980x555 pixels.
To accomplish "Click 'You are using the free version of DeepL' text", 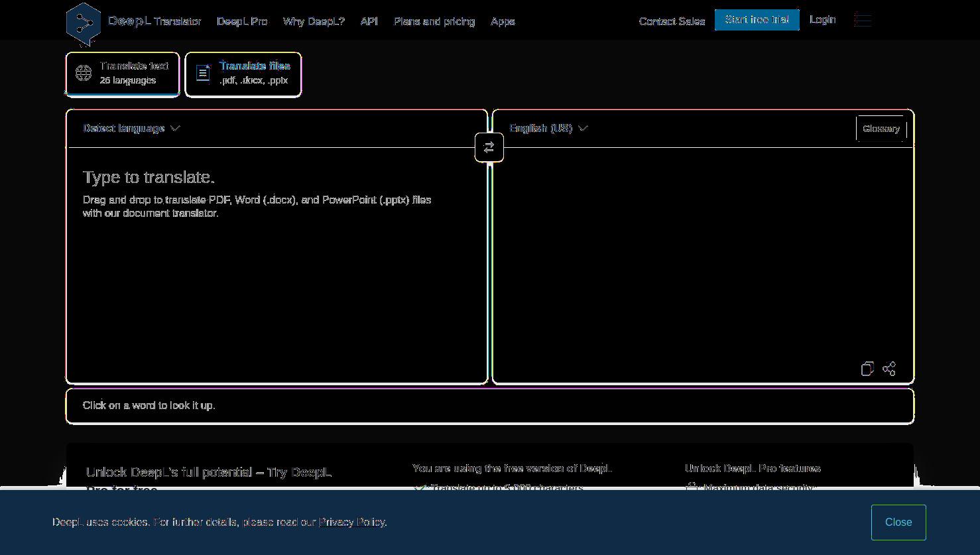I will tap(512, 468).
